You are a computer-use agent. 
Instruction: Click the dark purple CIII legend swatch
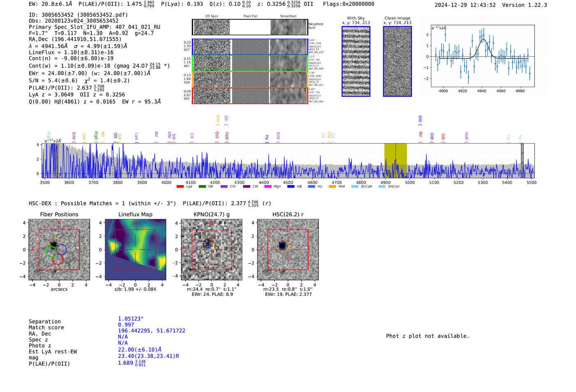[x=246, y=187]
